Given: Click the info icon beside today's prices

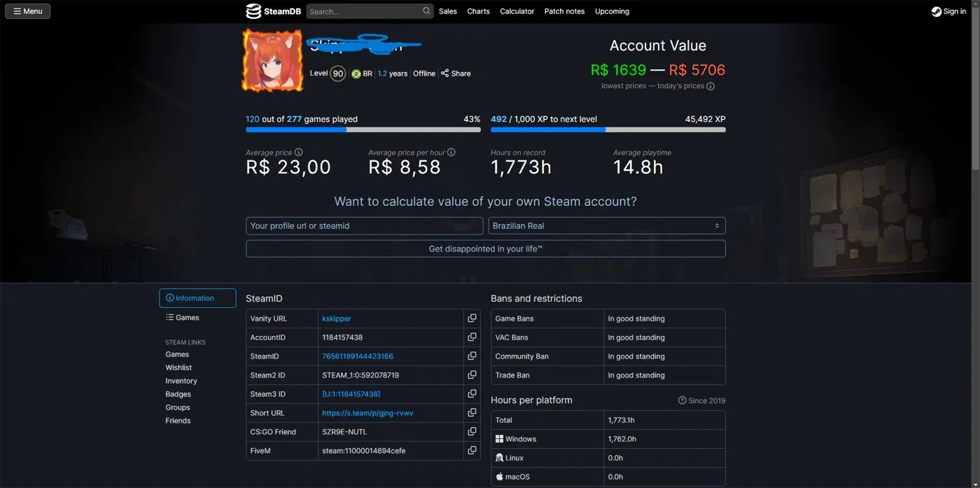Looking at the screenshot, I should [x=710, y=86].
